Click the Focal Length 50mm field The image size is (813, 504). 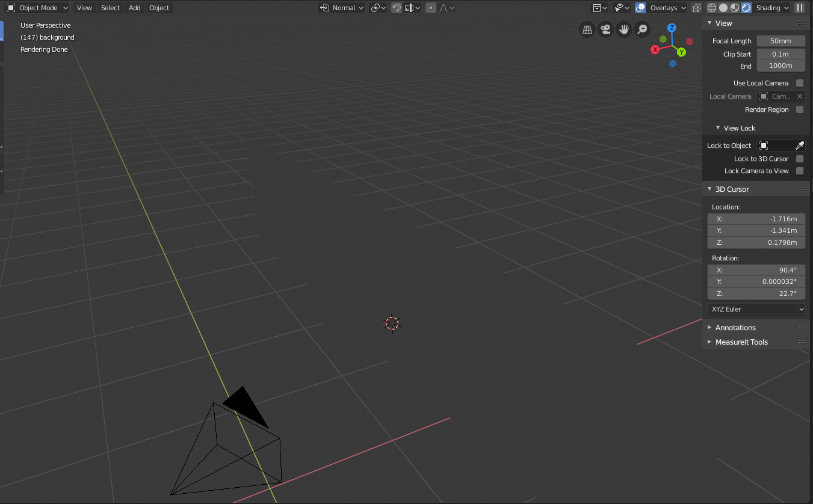coord(781,41)
